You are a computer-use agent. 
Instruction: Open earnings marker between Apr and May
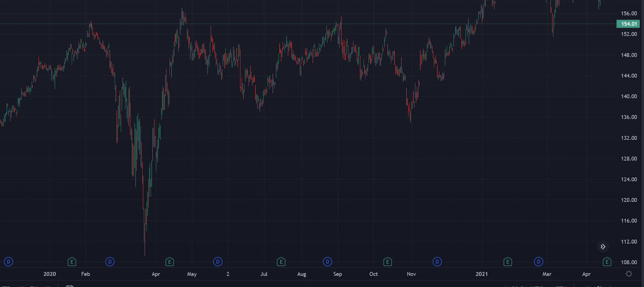pos(169,262)
